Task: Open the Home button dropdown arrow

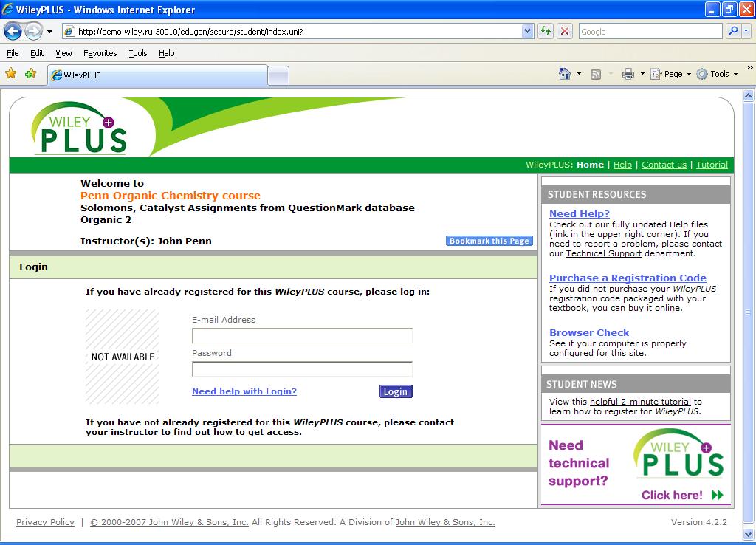Action: pos(579,74)
